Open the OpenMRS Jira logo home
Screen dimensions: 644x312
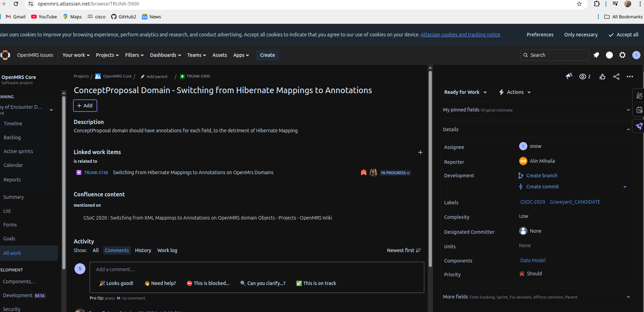click(5, 55)
